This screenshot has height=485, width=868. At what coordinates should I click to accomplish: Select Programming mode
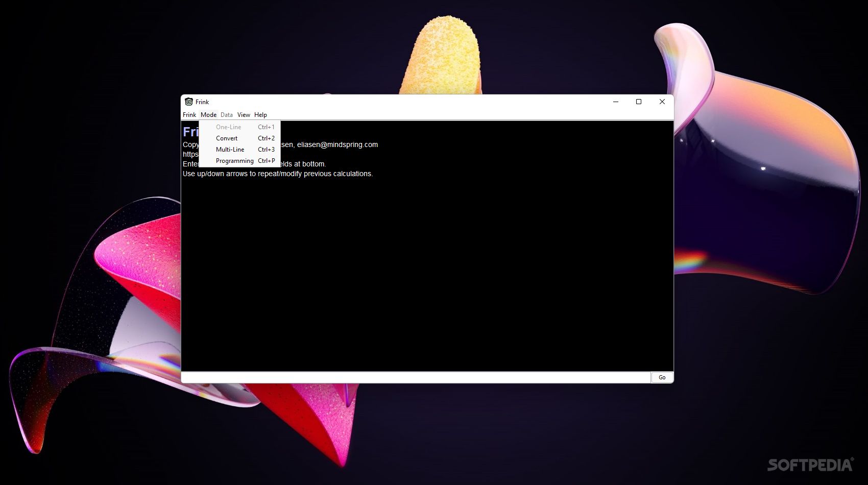coord(239,161)
